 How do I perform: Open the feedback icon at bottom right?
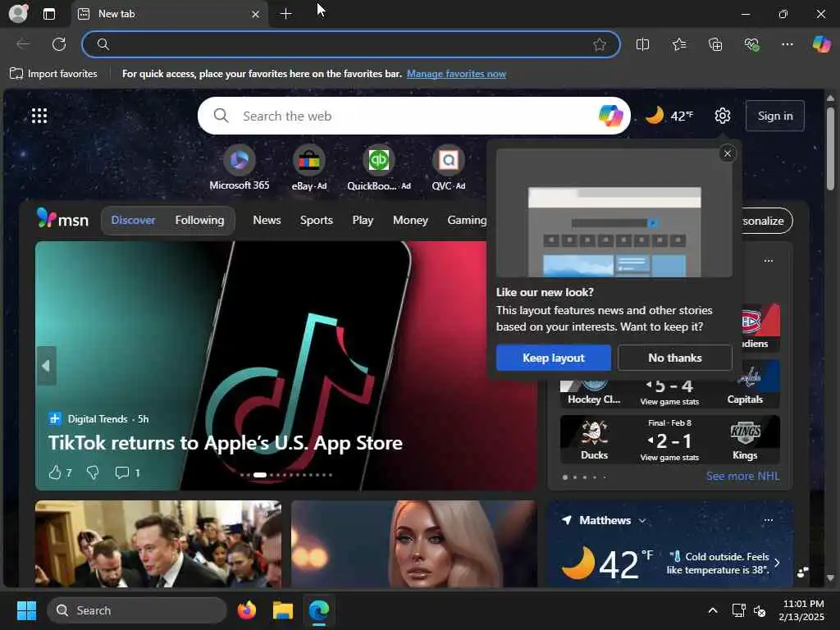click(802, 572)
